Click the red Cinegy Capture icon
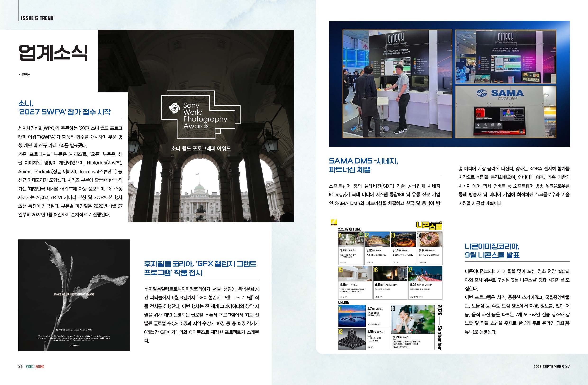Screen dimensions: 588x385 tap(480, 113)
